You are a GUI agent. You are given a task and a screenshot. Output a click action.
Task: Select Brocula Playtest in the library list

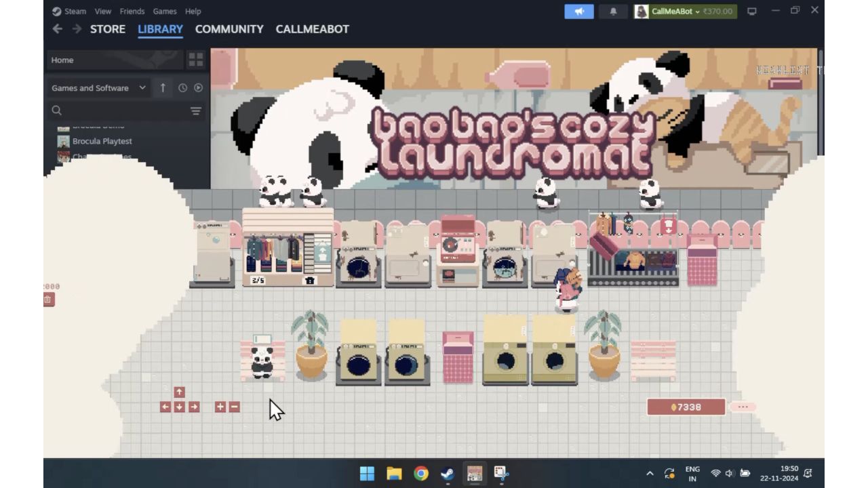pos(102,141)
